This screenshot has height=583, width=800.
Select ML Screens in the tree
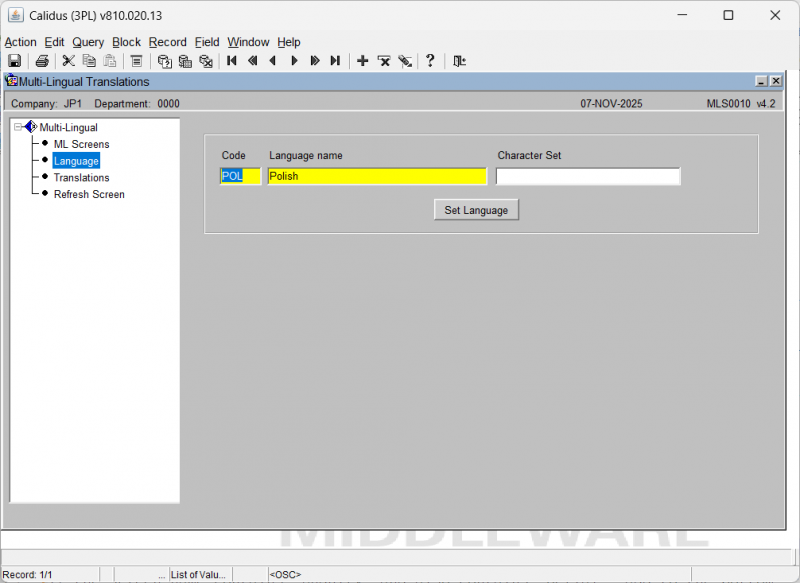[x=81, y=144]
